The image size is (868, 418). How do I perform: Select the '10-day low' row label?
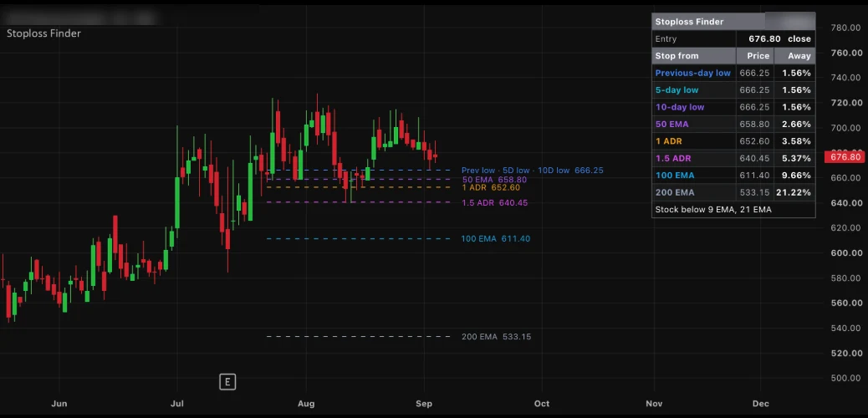pyautogui.click(x=680, y=107)
